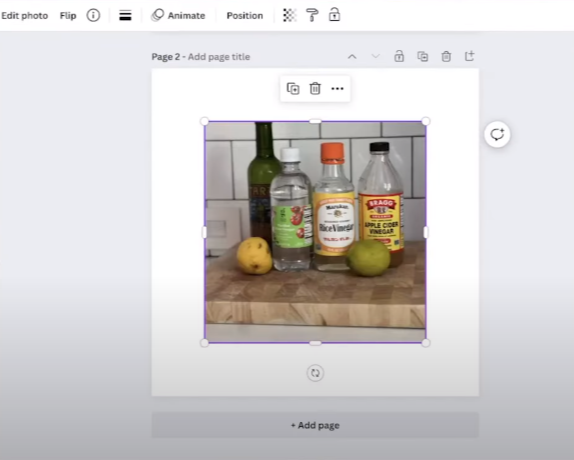Open the image info icon

[93, 15]
